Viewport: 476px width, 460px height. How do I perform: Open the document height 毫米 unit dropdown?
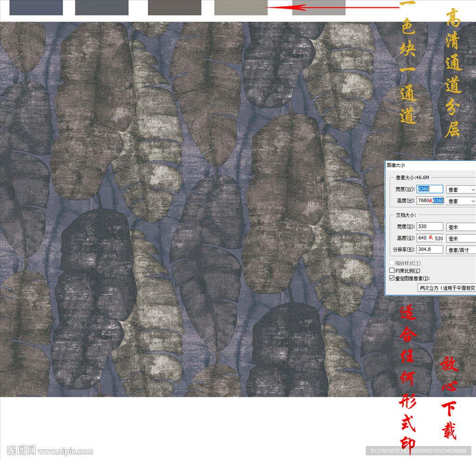[x=461, y=239]
